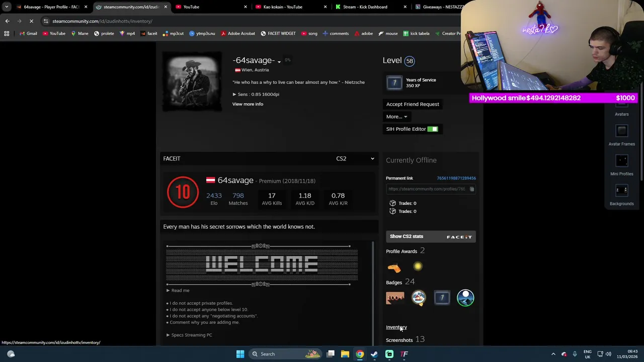Click the hand-shaped profile award

click(x=394, y=267)
